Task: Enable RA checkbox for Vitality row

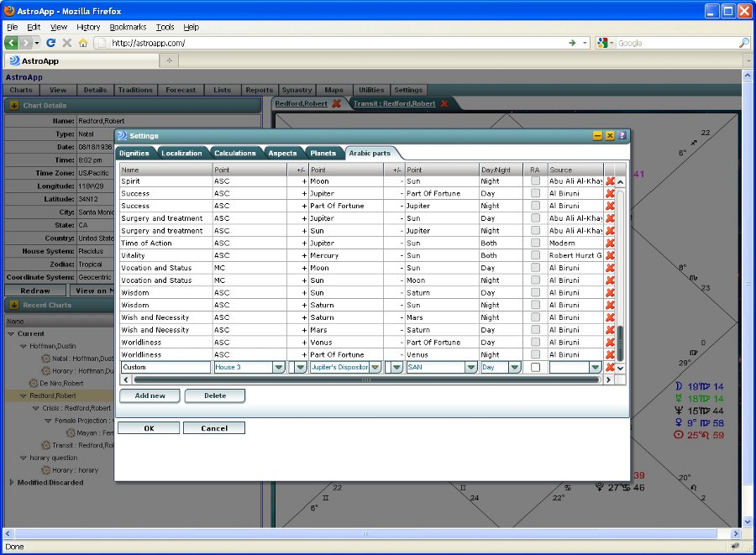Action: (535, 255)
